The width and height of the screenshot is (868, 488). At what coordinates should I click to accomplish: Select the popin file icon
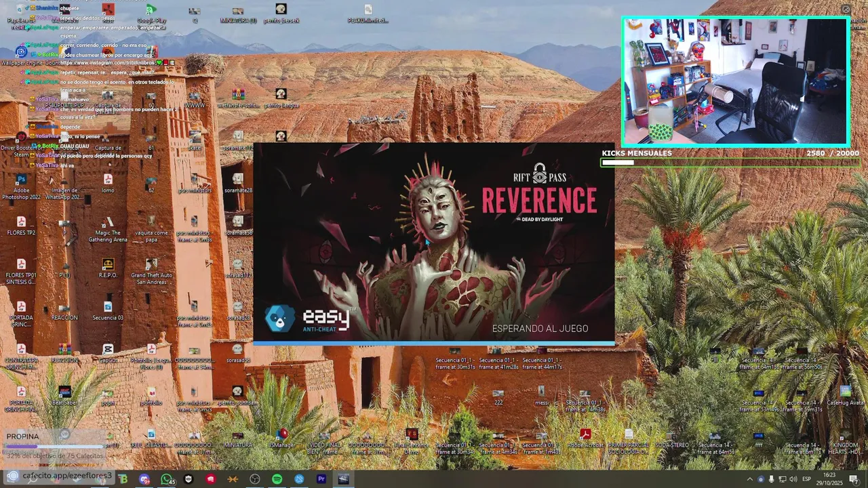coord(108,396)
